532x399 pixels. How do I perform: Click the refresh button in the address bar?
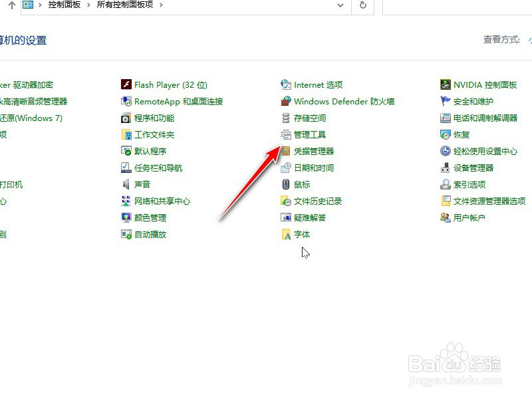click(x=361, y=5)
